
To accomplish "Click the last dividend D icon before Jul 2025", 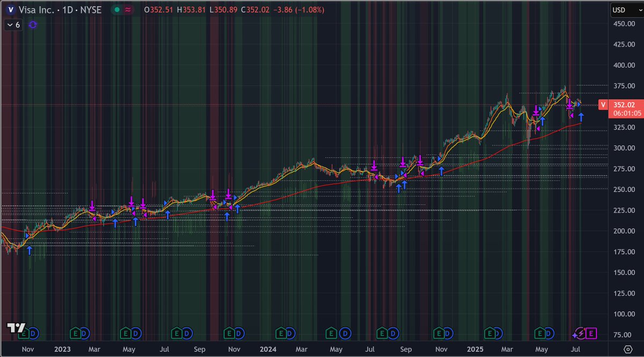I will [x=548, y=334].
